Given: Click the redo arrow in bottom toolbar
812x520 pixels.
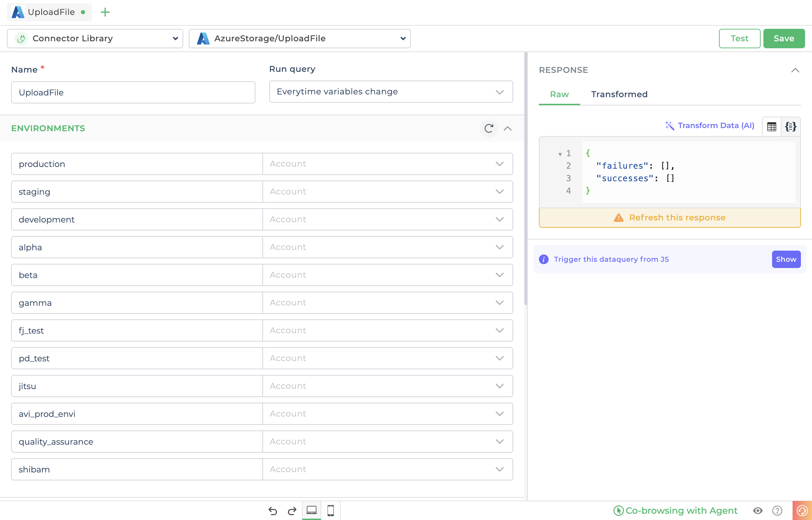Looking at the screenshot, I should 292,511.
